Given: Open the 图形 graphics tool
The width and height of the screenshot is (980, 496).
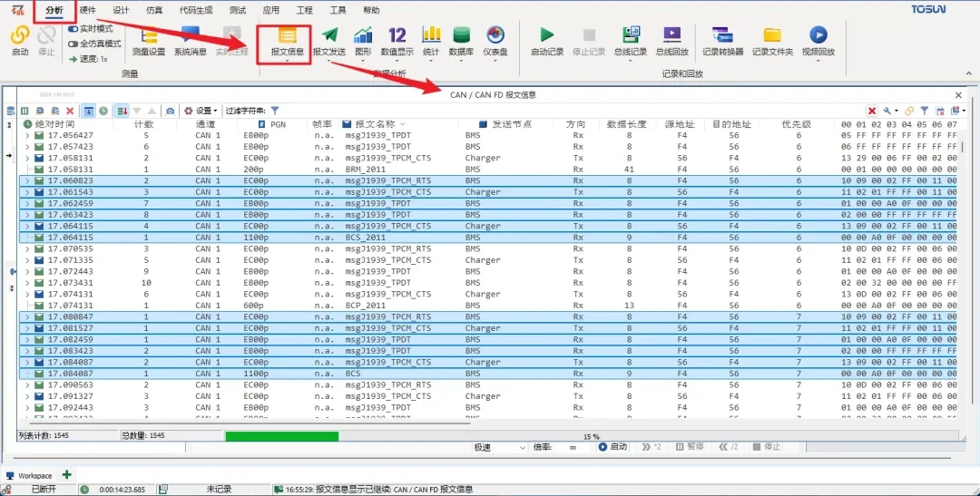Looking at the screenshot, I should [x=363, y=42].
